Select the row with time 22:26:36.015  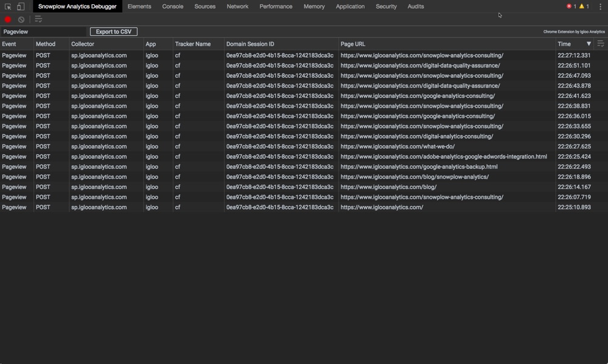click(304, 116)
